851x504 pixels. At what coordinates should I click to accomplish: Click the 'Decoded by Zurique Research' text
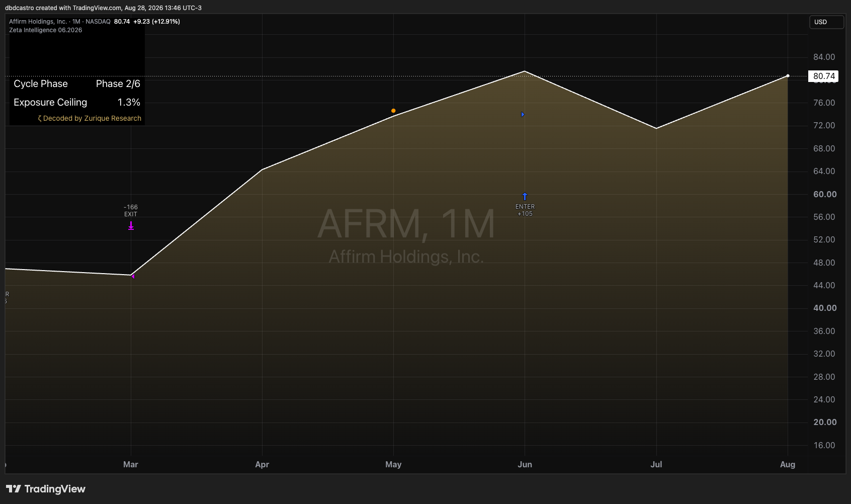90,118
